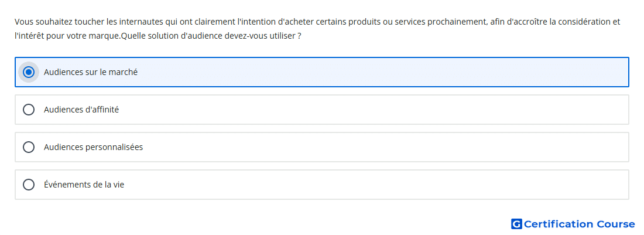Click the 'Événements de la vie' label text

pos(84,185)
